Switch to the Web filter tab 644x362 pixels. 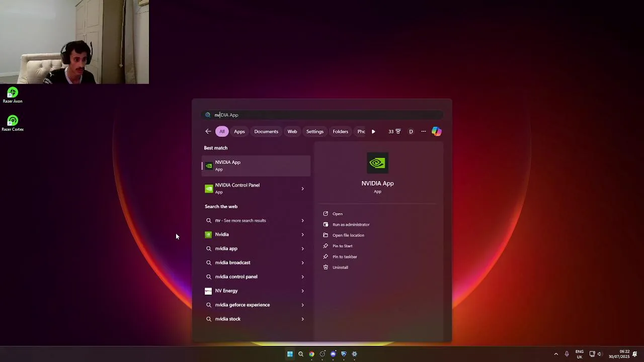pos(292,131)
